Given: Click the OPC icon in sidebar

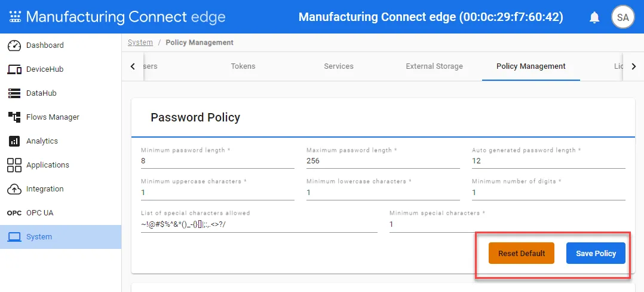Looking at the screenshot, I should 14,213.
